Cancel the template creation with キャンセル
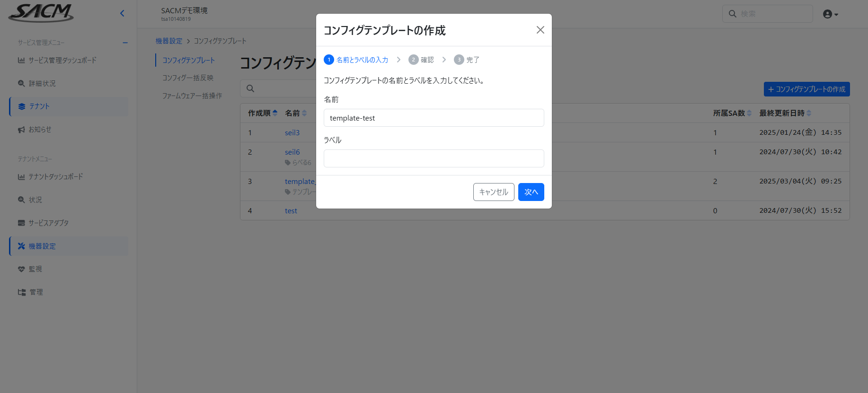The height and width of the screenshot is (393, 868). (x=493, y=192)
